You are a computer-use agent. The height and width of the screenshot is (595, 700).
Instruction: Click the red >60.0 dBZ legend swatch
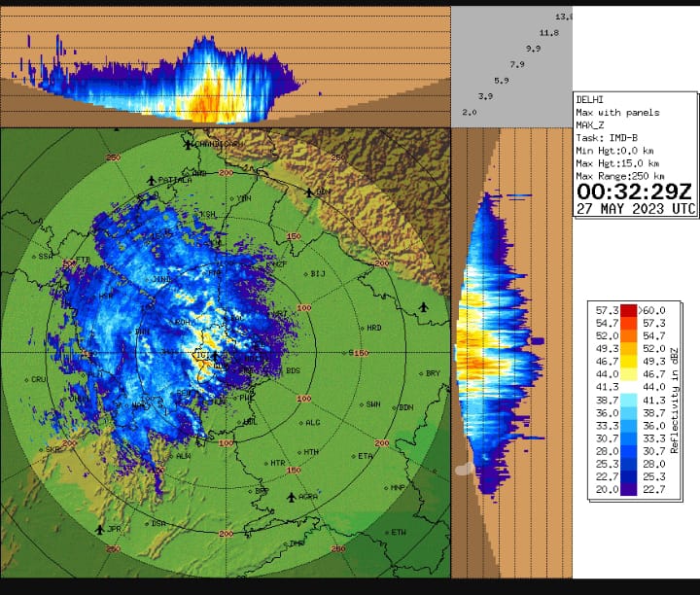tap(629, 310)
